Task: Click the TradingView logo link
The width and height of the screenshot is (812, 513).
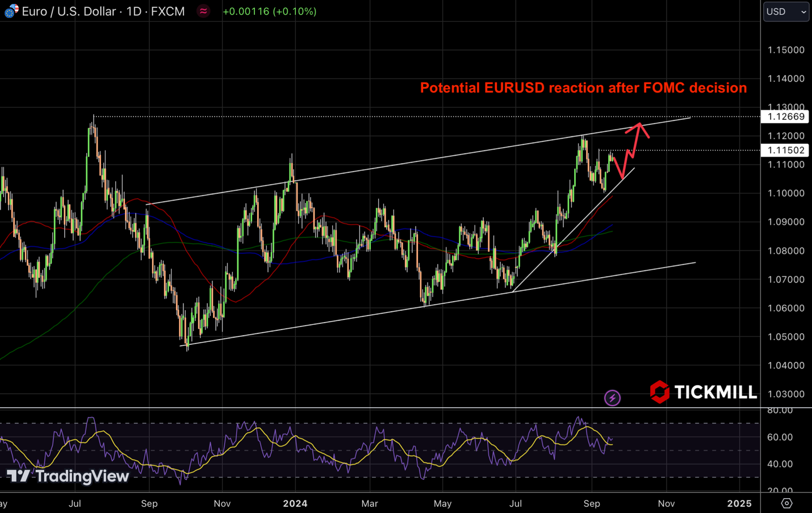Action: tap(68, 476)
